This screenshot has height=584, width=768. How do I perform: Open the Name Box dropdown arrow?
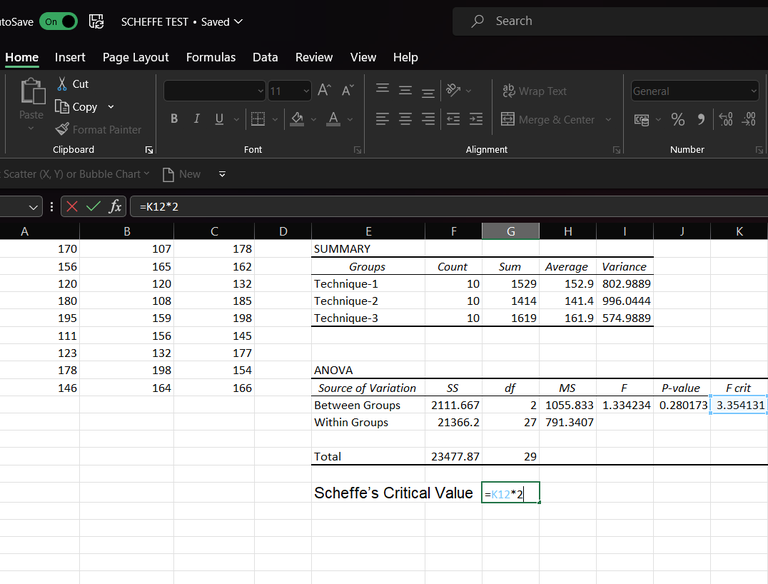coord(34,207)
